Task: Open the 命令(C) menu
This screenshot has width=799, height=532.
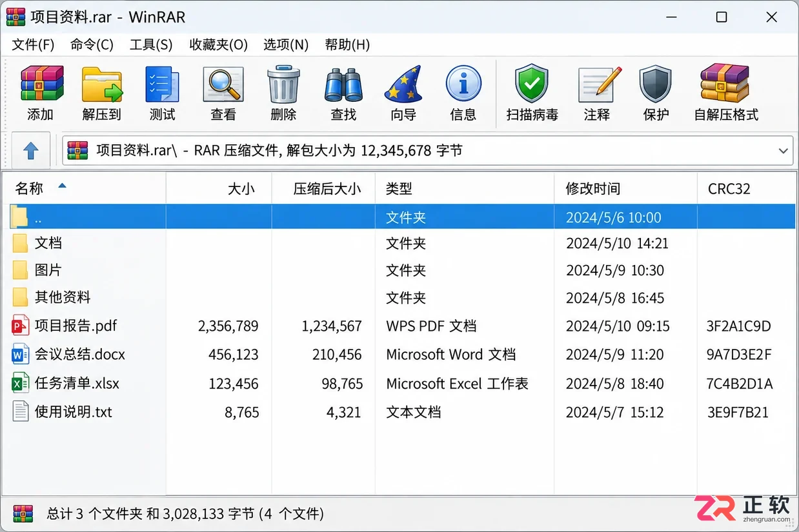Action: pos(92,44)
